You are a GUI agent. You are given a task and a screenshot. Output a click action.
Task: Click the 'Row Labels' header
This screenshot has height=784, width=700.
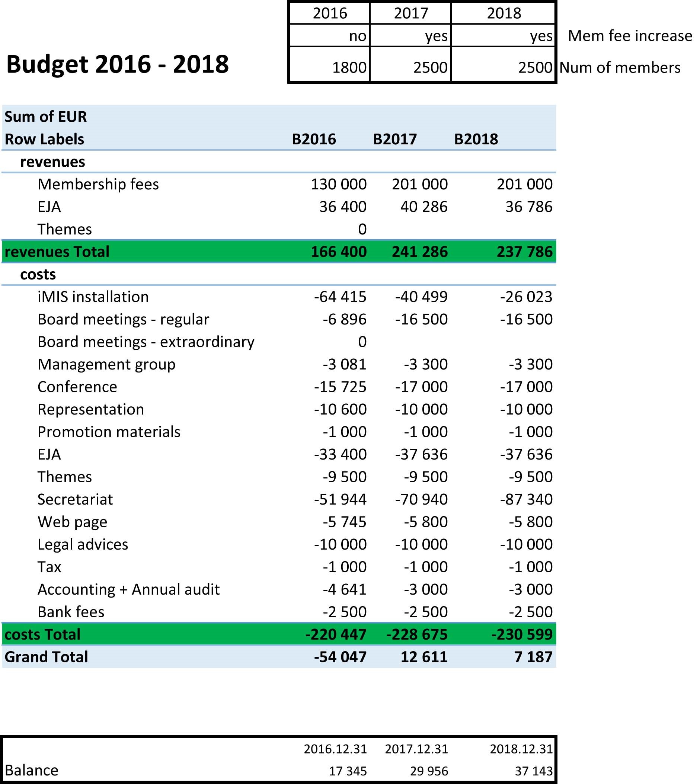point(44,139)
